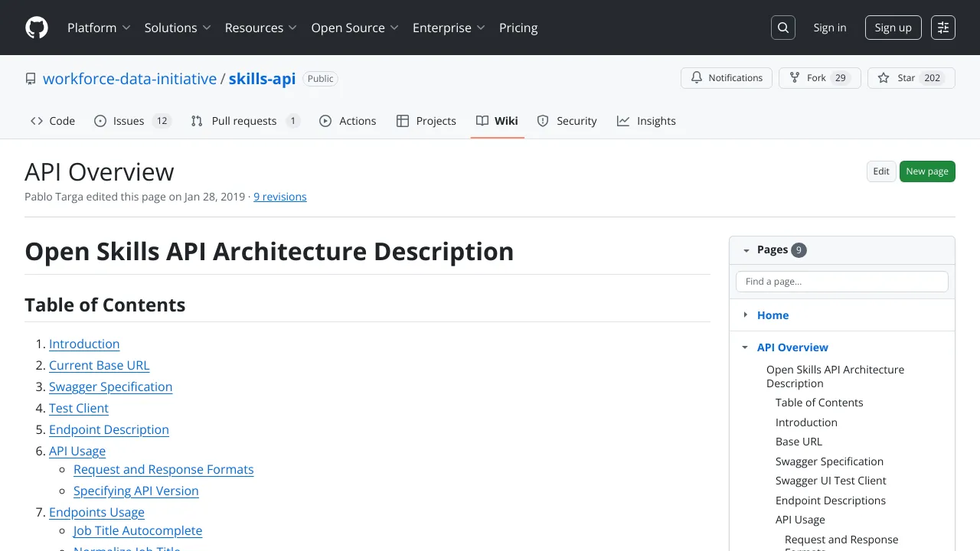Screen dimensions: 980x551
Task: Follow the API Usage contents link
Action: pos(77,451)
